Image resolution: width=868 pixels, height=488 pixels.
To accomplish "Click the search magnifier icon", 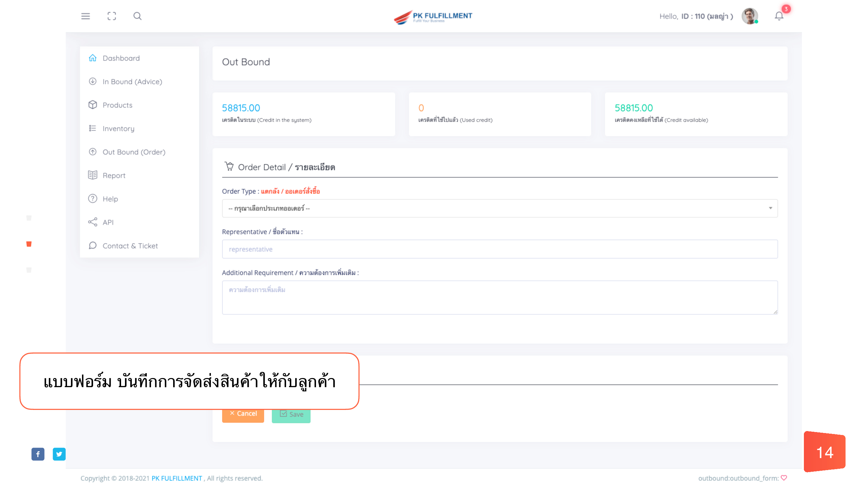I will point(137,16).
